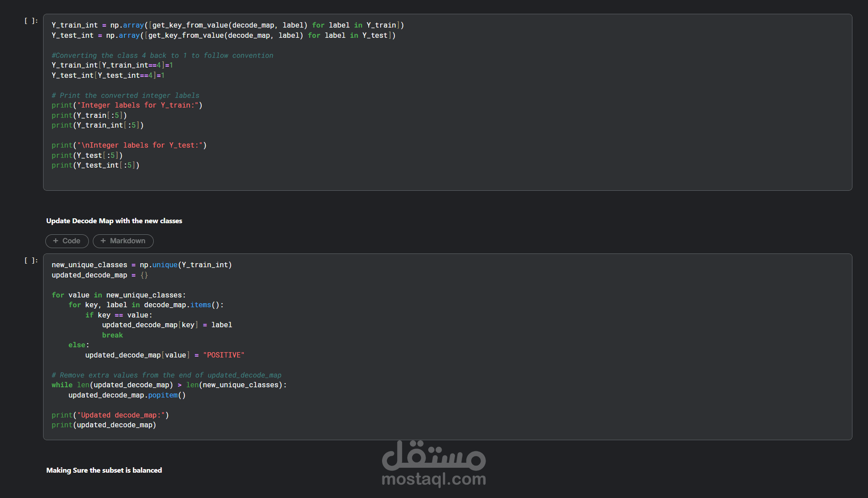The width and height of the screenshot is (868, 498).
Task: Place cursor on Y_train_int np.array line
Action: click(227, 25)
